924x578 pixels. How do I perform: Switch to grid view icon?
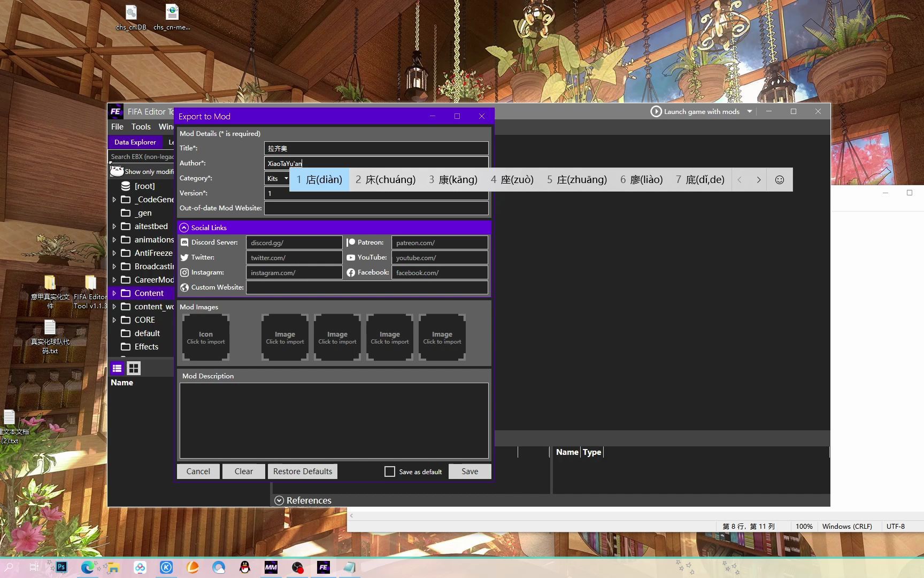coord(134,368)
